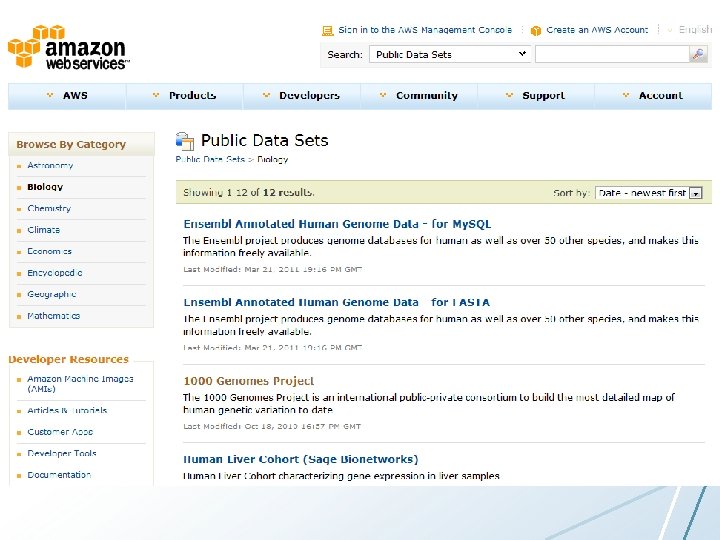Click the management console sign-in icon
The width and height of the screenshot is (720, 540).
click(x=327, y=30)
